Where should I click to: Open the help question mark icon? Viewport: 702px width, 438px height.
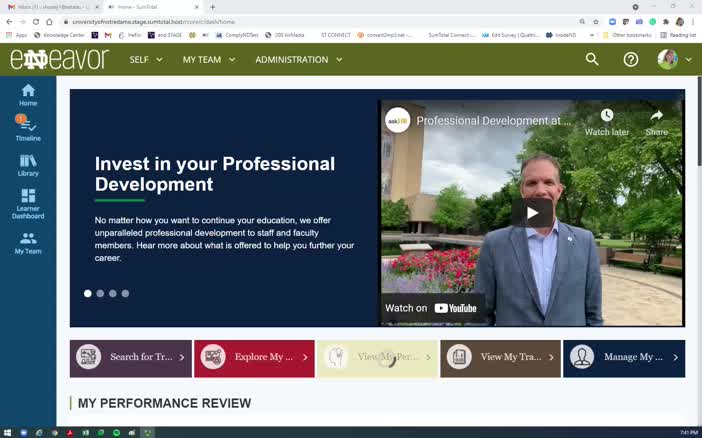pos(631,59)
